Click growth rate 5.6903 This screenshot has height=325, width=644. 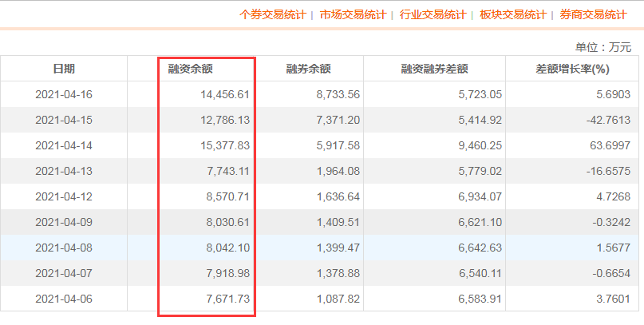tap(614, 94)
